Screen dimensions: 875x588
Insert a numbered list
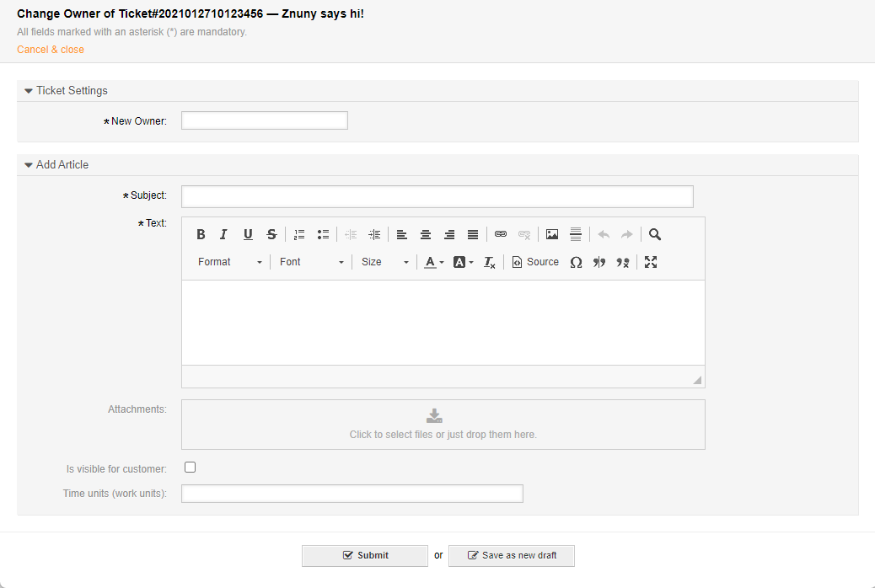coord(299,235)
